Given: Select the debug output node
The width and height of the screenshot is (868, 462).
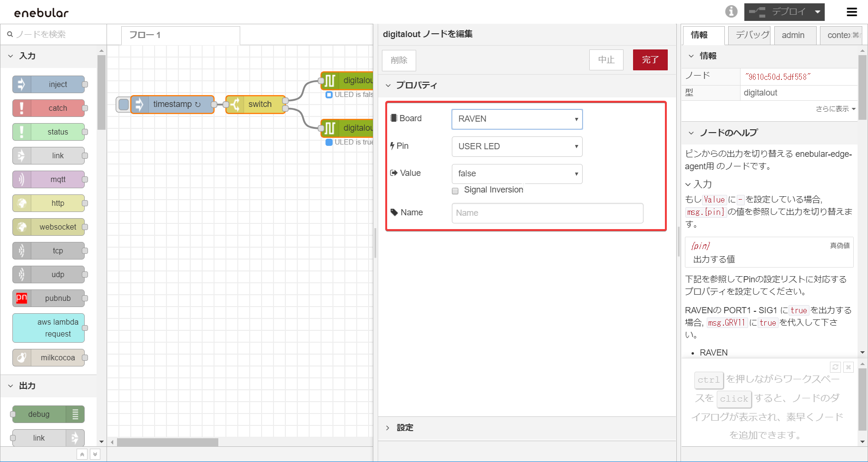Looking at the screenshot, I should [x=48, y=414].
